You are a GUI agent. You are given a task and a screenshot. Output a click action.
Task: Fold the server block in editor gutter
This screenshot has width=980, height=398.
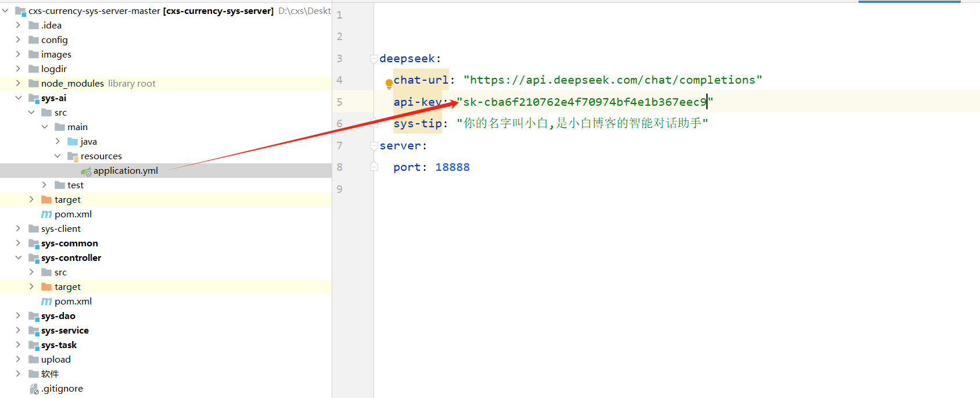pyautogui.click(x=374, y=146)
